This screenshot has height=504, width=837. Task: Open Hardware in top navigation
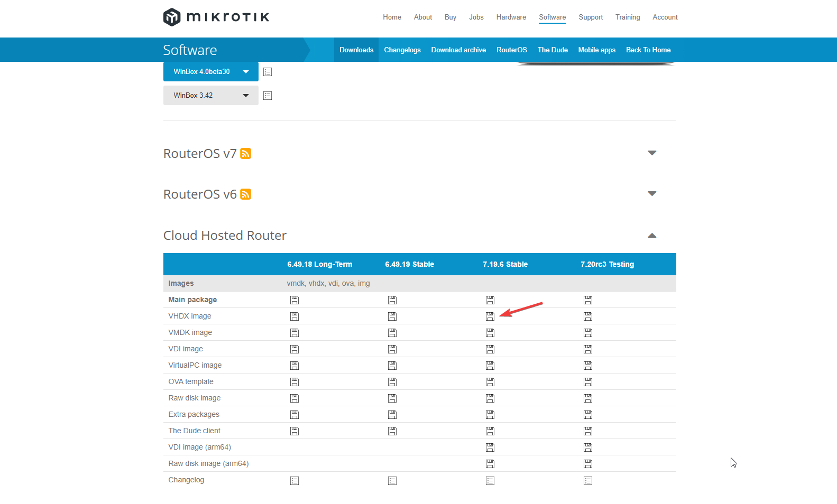(x=511, y=17)
